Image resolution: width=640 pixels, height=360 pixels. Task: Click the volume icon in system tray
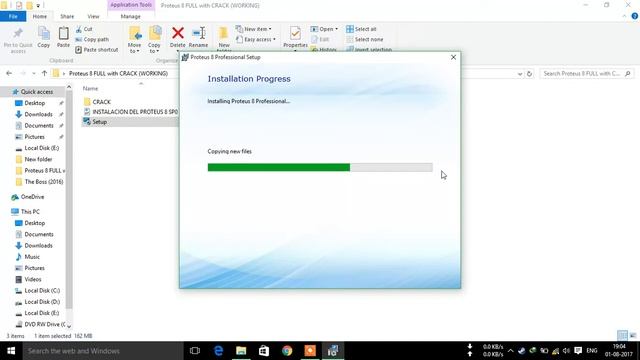pyautogui.click(x=566, y=351)
